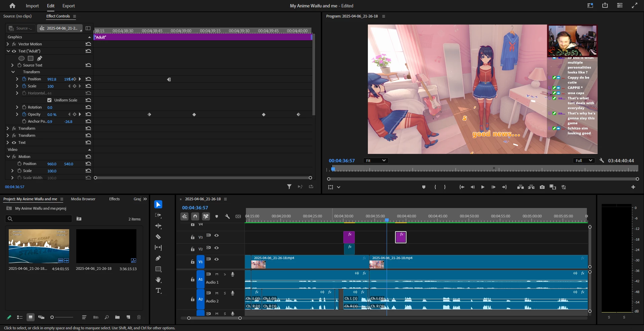Click the Extract button in Program monitor
The image size is (644, 331).
point(531,187)
